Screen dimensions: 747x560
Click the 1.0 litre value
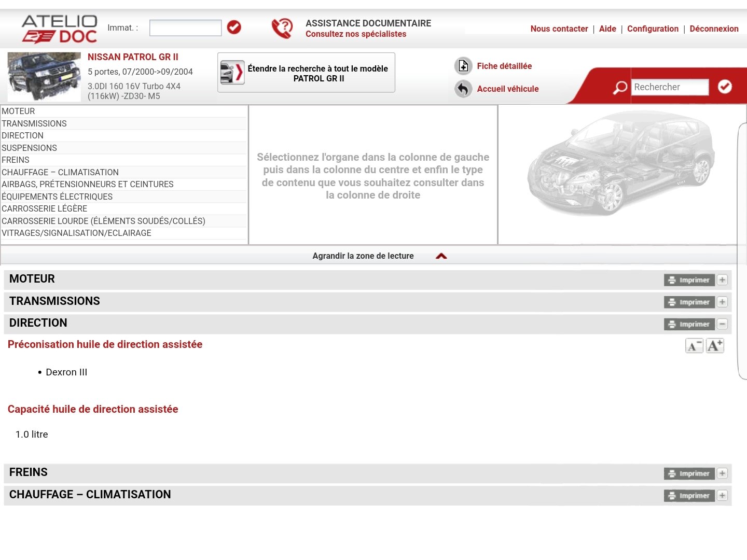(32, 435)
